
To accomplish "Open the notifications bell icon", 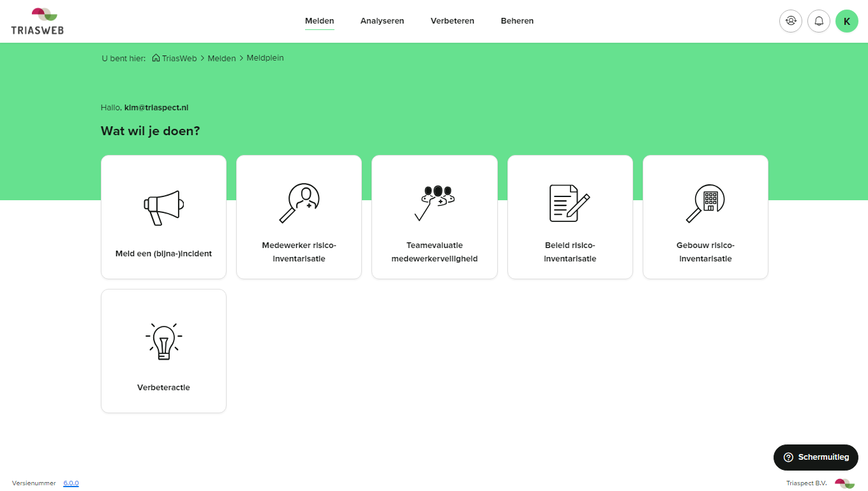I will pos(819,21).
